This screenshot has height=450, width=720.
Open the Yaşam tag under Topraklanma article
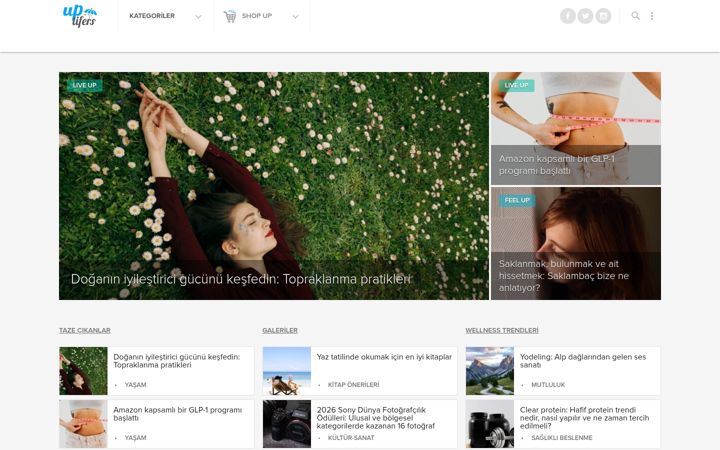[x=135, y=385]
